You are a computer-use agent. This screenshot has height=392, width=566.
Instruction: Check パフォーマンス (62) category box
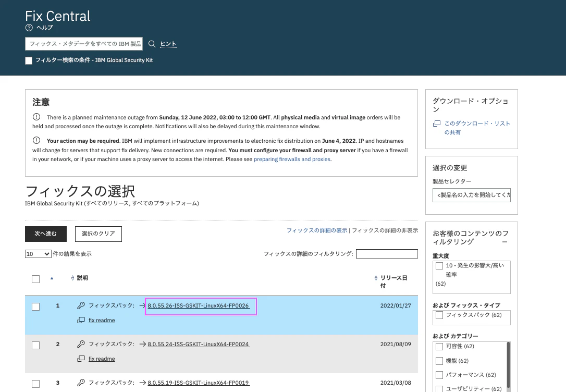[x=439, y=375]
